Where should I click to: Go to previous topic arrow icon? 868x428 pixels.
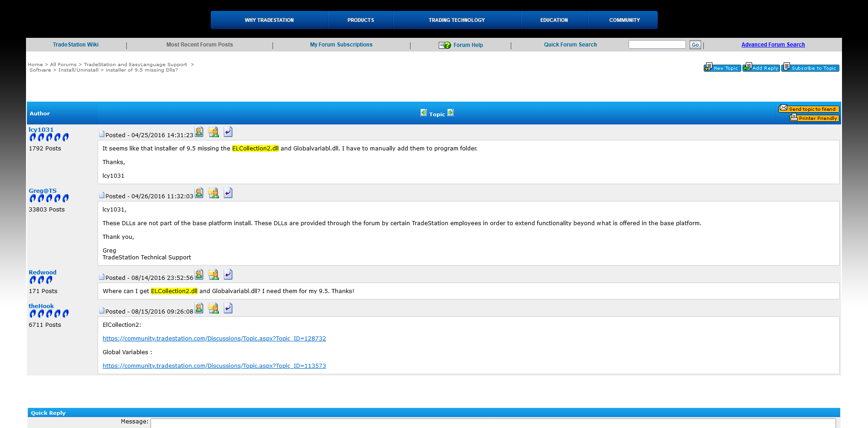coord(424,113)
